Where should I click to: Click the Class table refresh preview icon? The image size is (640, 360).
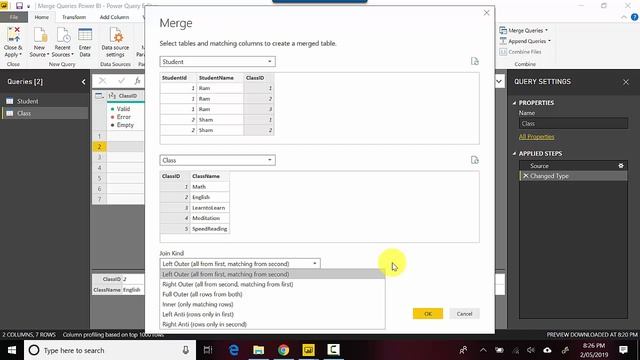click(x=474, y=160)
